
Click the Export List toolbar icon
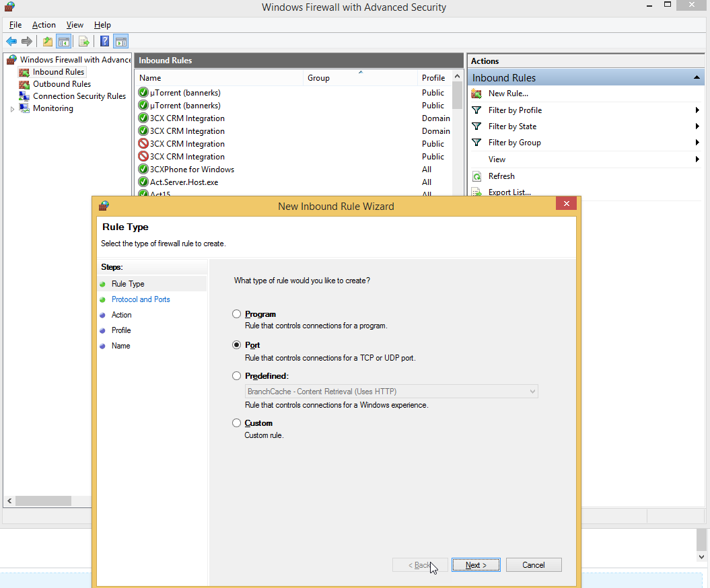click(x=83, y=42)
